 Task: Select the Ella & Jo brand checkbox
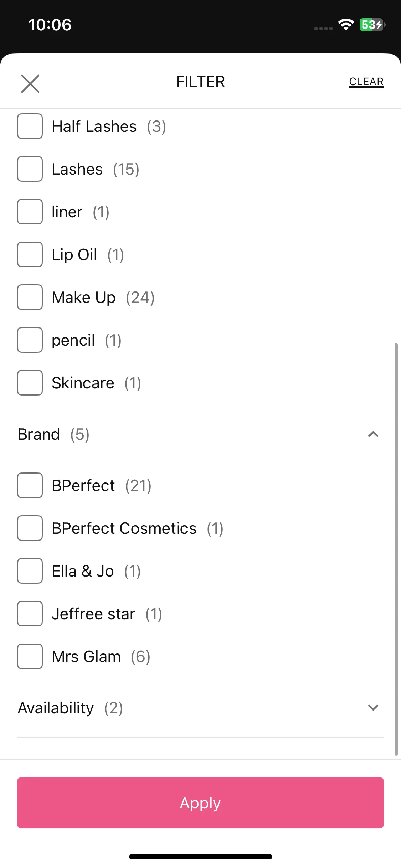pos(30,571)
